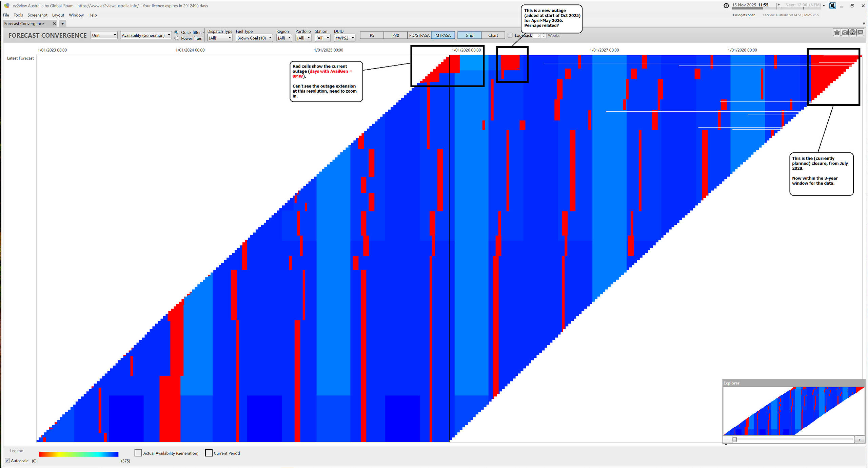Open the Availability (Generation) dropdown
Image resolution: width=868 pixels, height=468 pixels.
point(146,35)
